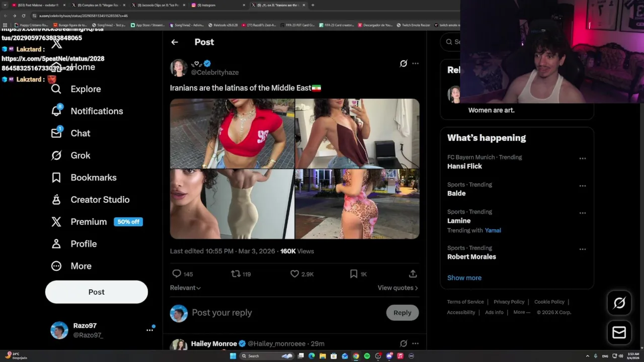Expand the Relevant sort dropdown
Screen dimensions: 644x362
tap(185, 288)
